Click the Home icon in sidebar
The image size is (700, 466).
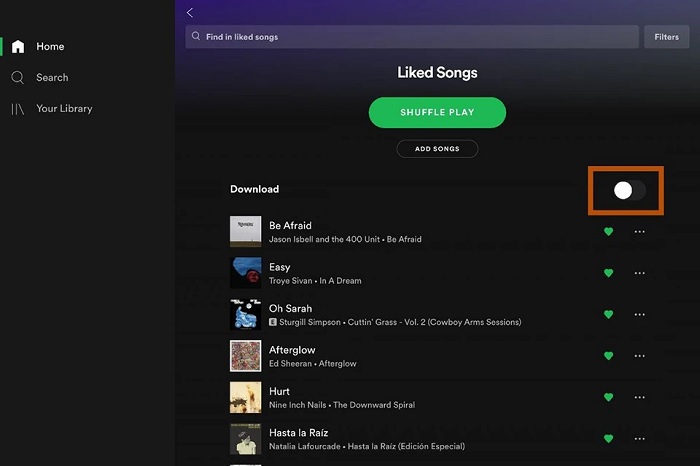pyautogui.click(x=18, y=46)
